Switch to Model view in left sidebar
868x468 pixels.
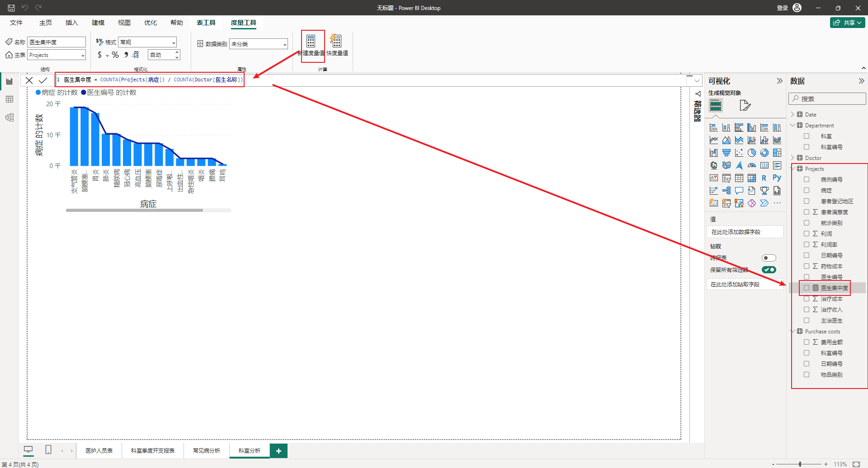(9, 117)
